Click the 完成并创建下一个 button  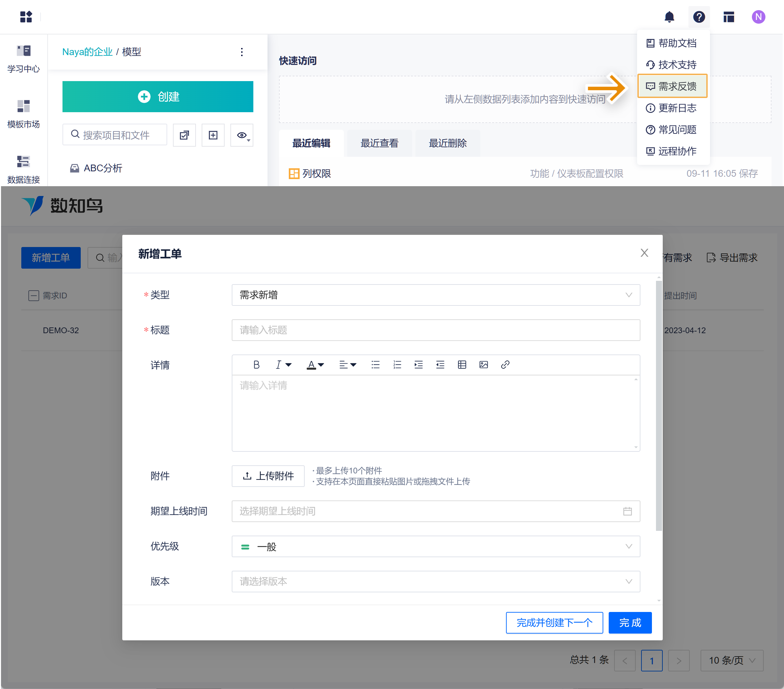[554, 622]
